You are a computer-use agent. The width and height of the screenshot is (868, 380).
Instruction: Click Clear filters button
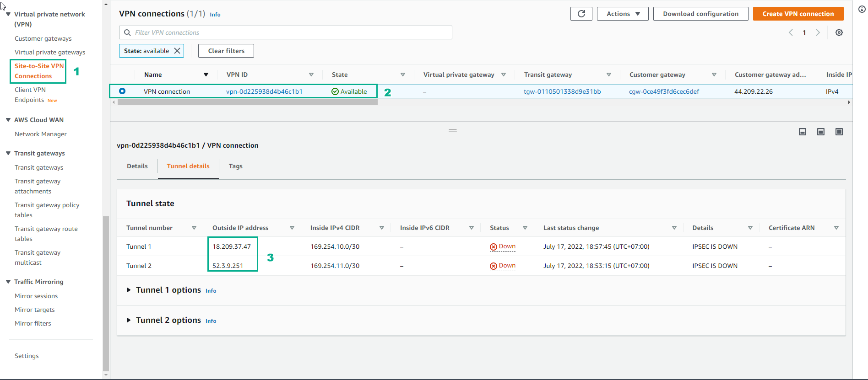click(226, 51)
